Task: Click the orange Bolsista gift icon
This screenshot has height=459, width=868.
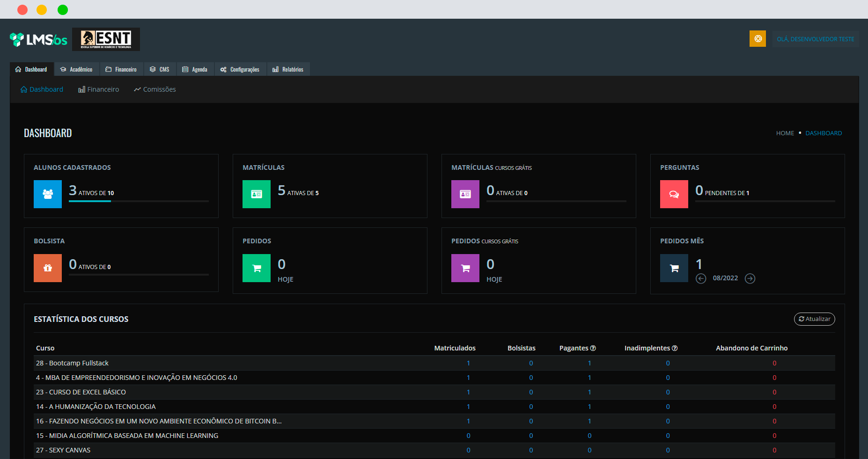Action: click(48, 268)
